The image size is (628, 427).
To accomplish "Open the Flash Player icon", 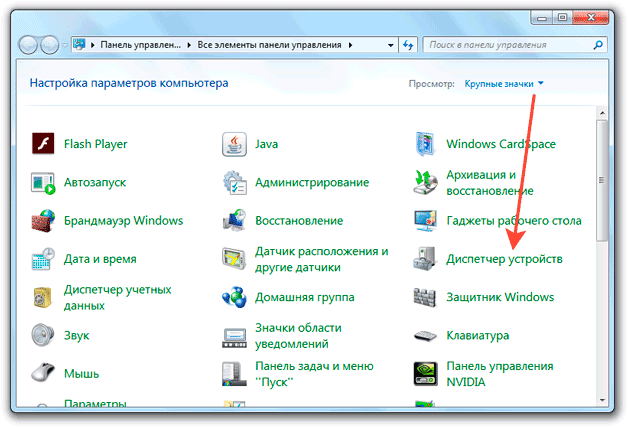I will pyautogui.click(x=43, y=144).
